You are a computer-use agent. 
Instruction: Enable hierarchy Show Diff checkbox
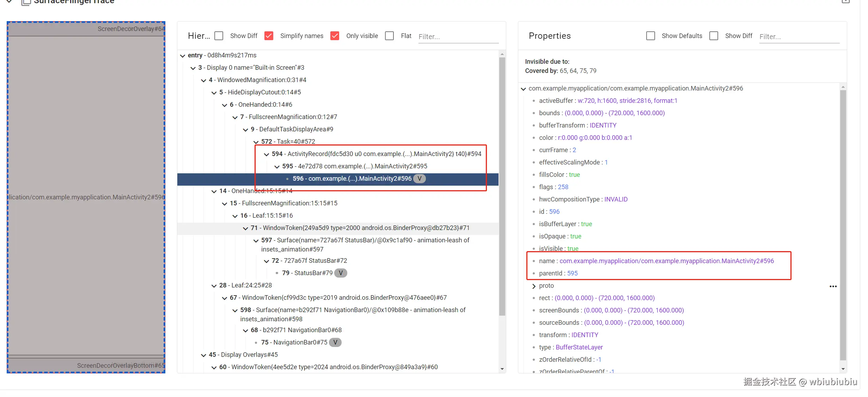tap(219, 36)
